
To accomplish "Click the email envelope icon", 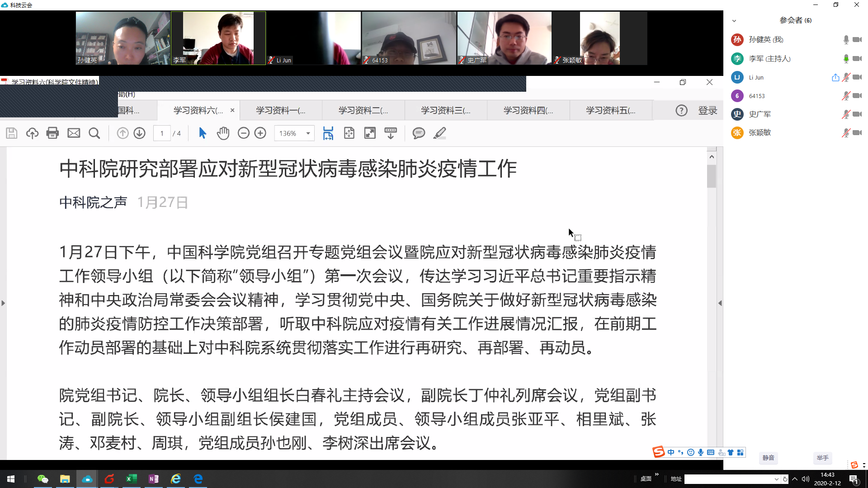I will click(74, 133).
